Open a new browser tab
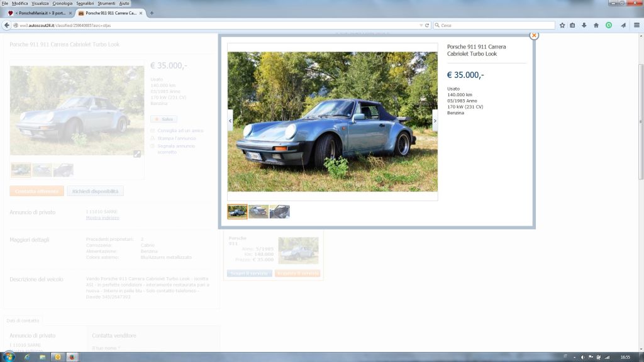Screen dimensions: 644x362 tap(152, 13)
